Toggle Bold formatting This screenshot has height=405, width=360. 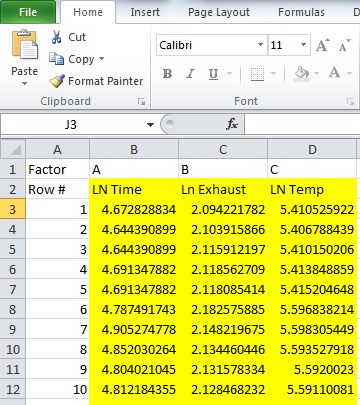point(167,74)
